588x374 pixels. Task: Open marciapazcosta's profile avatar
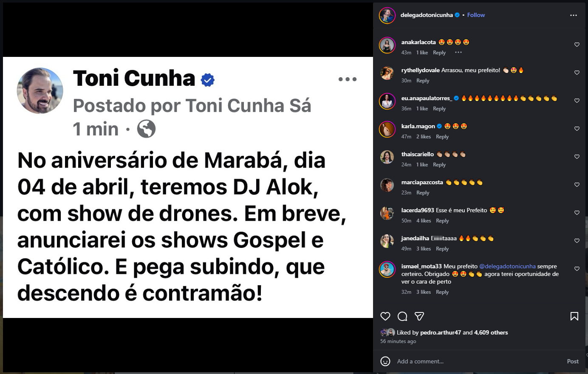click(x=387, y=186)
